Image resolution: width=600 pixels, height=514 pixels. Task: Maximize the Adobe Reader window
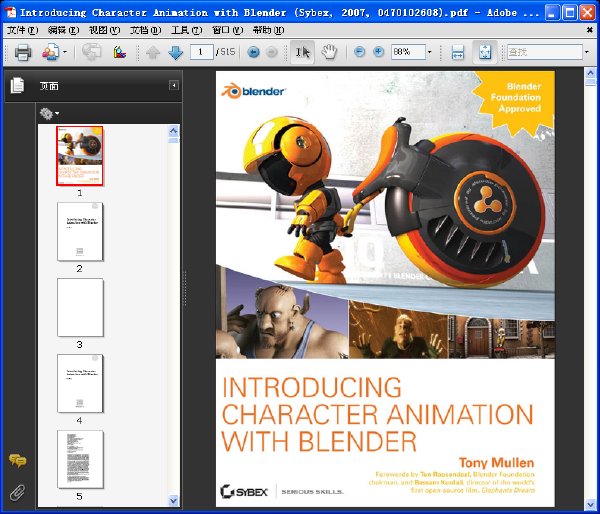tap(569, 13)
